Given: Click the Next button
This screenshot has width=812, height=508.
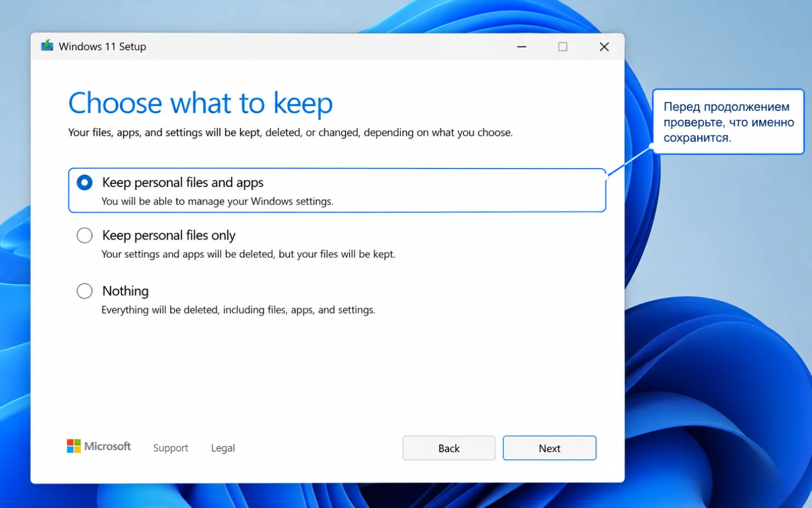Looking at the screenshot, I should point(550,448).
